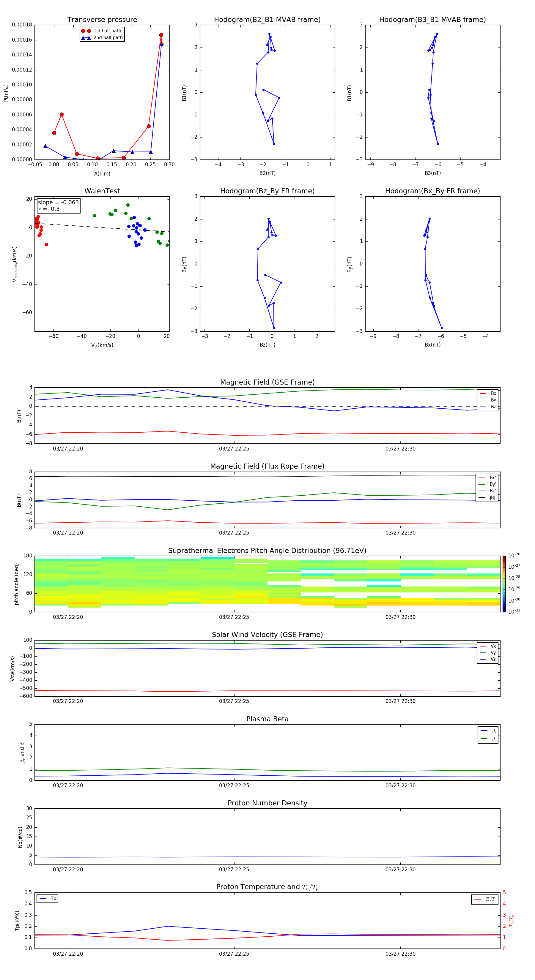The width and height of the screenshot is (535, 980).
Task: Select the "Hodogram(B2_B1 MVAB frame)" title
Action: [x=267, y=20]
